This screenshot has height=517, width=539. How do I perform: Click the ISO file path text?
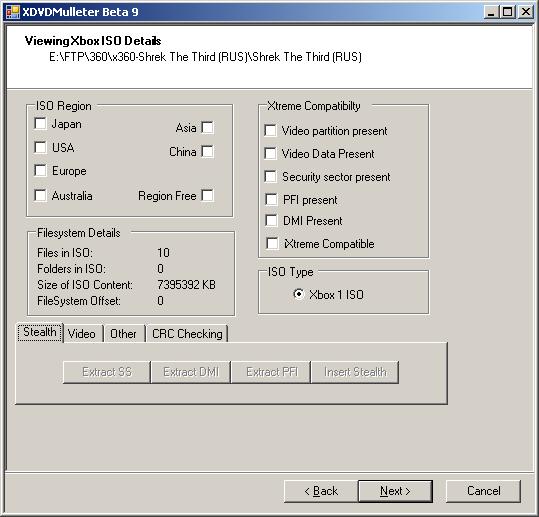pyautogui.click(x=206, y=57)
